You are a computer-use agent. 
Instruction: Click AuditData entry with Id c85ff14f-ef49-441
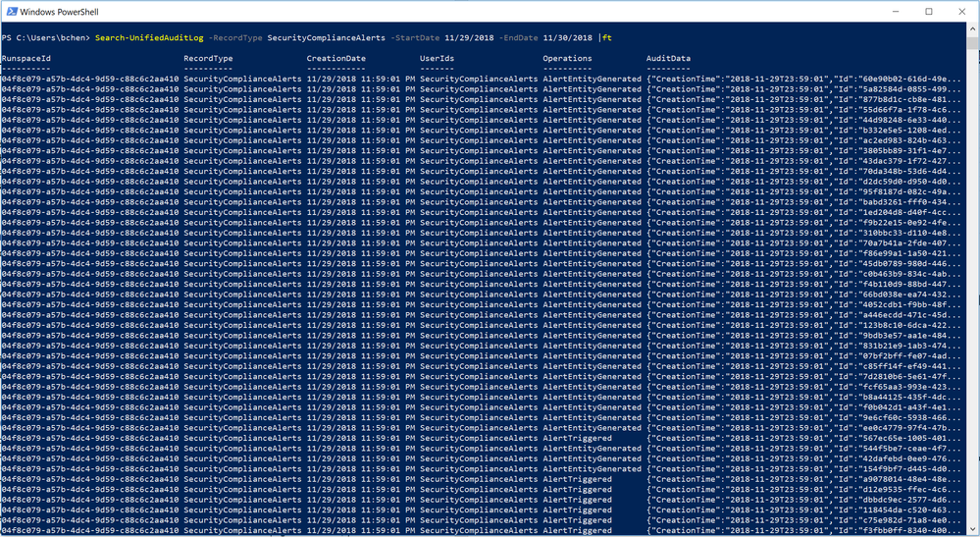coord(804,366)
